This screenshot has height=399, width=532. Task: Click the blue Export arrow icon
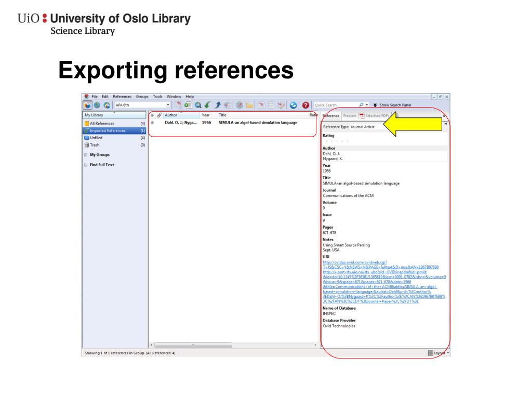click(218, 105)
